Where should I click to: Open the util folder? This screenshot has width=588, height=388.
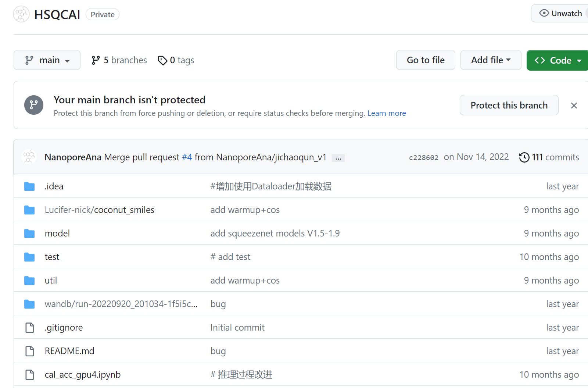coord(51,281)
